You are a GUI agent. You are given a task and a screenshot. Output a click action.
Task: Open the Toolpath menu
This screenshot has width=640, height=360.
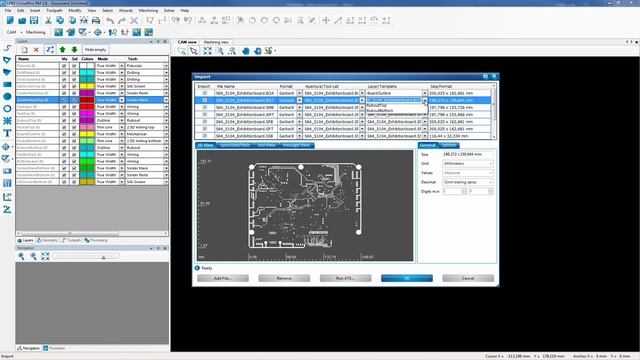(54, 10)
